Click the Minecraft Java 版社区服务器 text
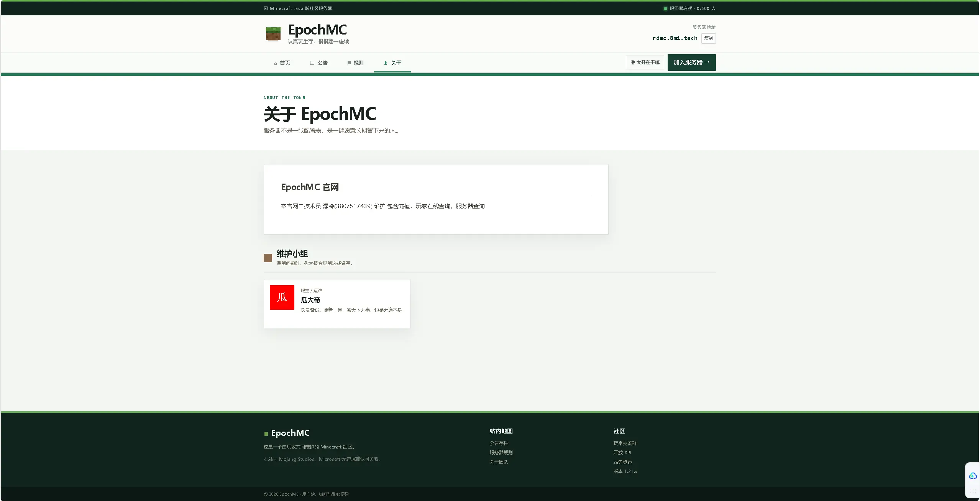 coord(301,8)
